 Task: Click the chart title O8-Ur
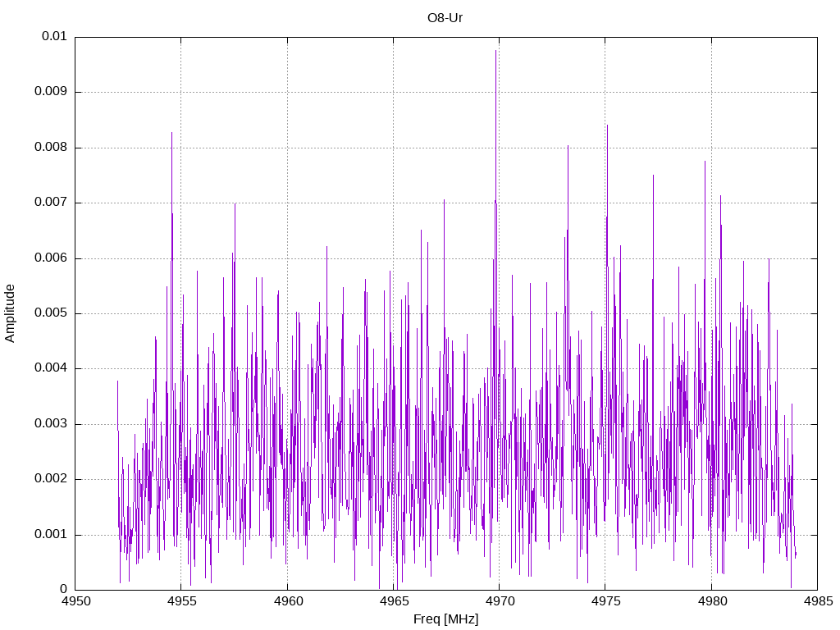tap(445, 18)
